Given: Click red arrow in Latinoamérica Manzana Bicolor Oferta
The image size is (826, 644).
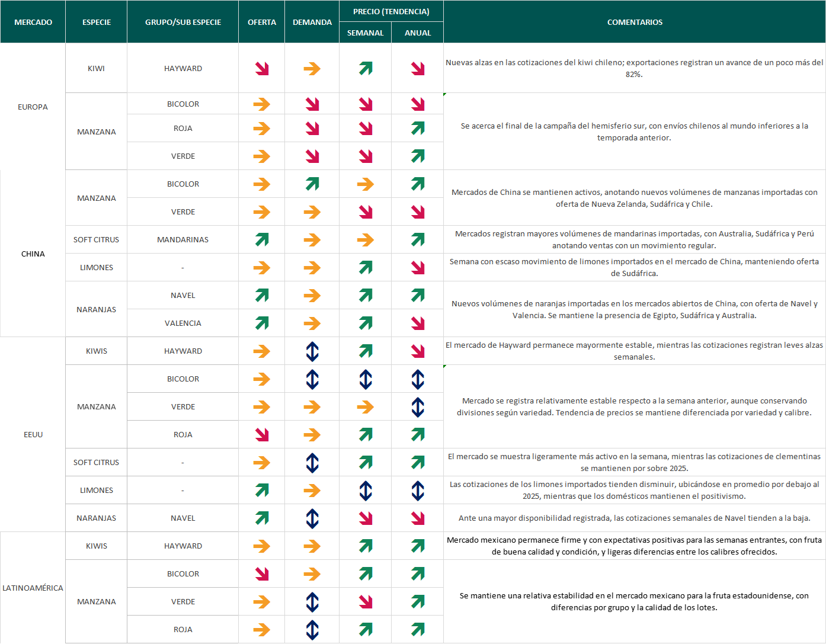Looking at the screenshot, I should [x=262, y=574].
